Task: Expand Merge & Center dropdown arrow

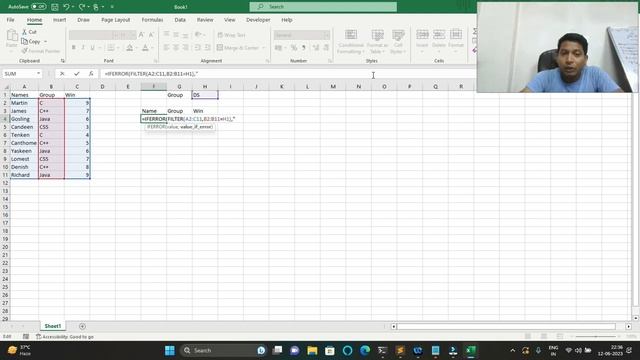Action: point(263,48)
